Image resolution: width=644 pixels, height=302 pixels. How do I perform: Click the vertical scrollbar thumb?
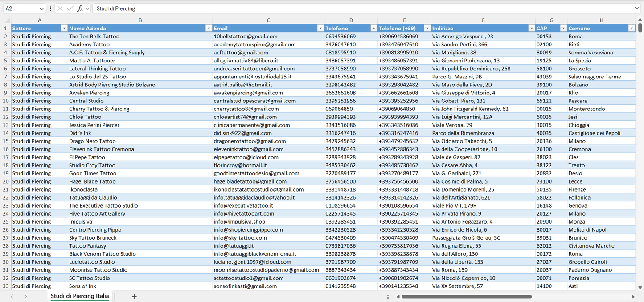640,28
